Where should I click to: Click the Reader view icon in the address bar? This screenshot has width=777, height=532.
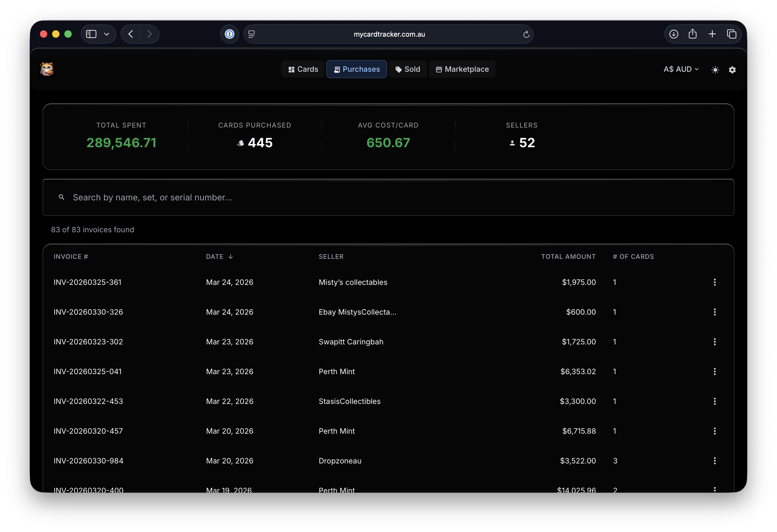point(251,34)
